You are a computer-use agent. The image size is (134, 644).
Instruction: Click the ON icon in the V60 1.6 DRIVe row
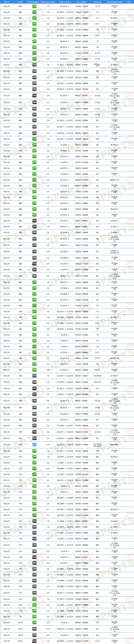point(34,376)
